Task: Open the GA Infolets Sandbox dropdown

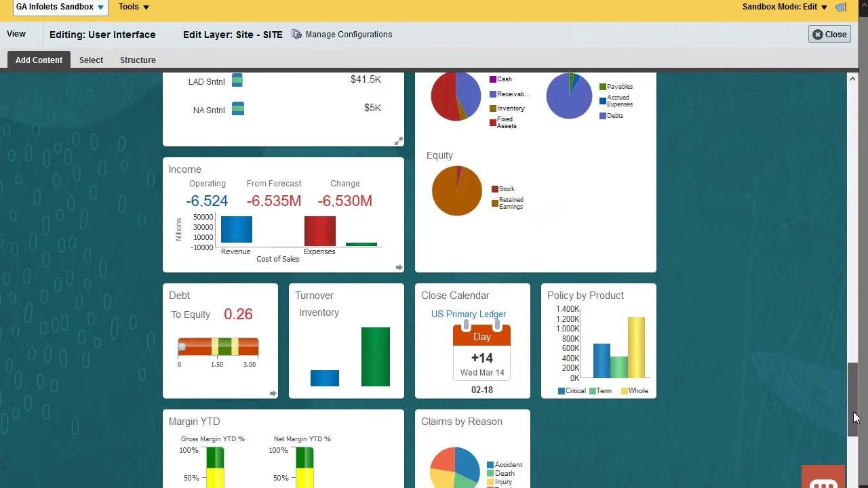Action: pos(60,7)
